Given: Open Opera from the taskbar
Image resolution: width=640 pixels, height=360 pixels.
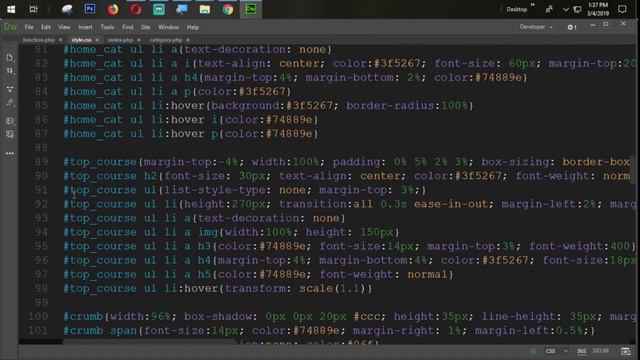Looking at the screenshot, I should click(136, 9).
